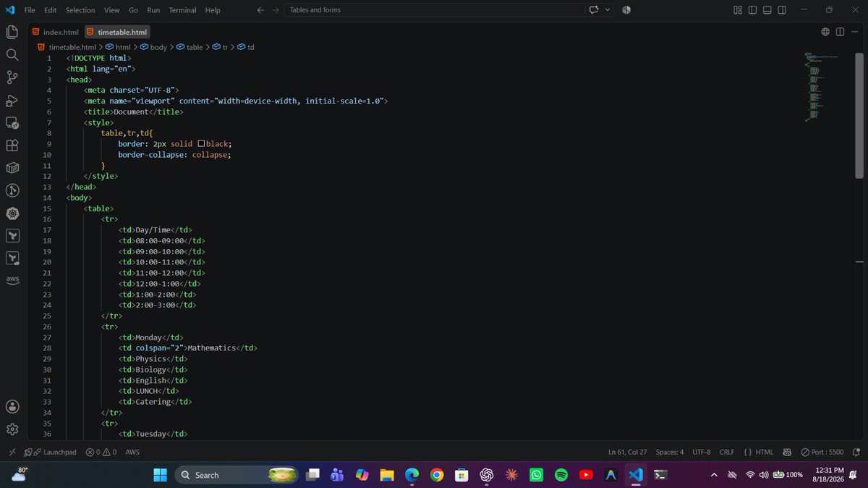Click Launchpad in the status bar
The image size is (868, 488).
pos(51,452)
